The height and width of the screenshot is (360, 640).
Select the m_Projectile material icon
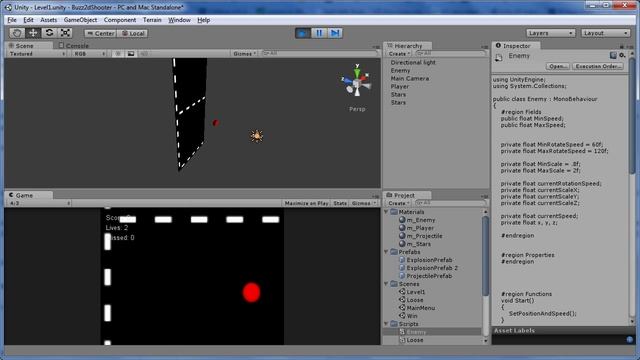pos(402,236)
